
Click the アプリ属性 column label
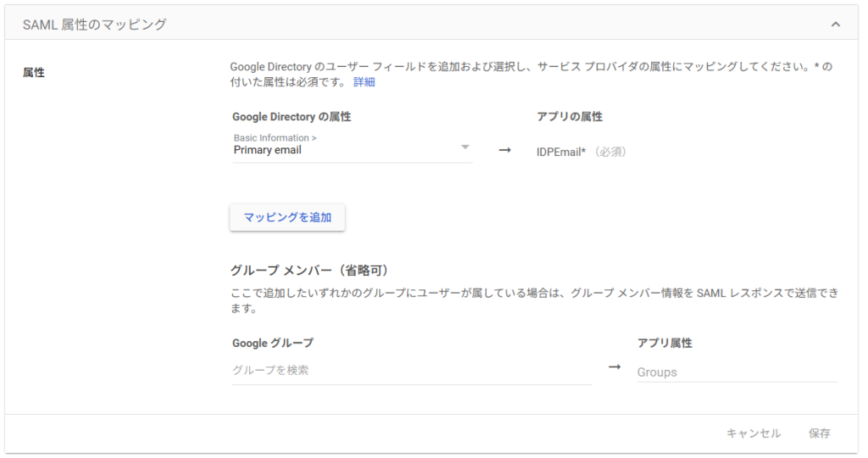(x=665, y=343)
